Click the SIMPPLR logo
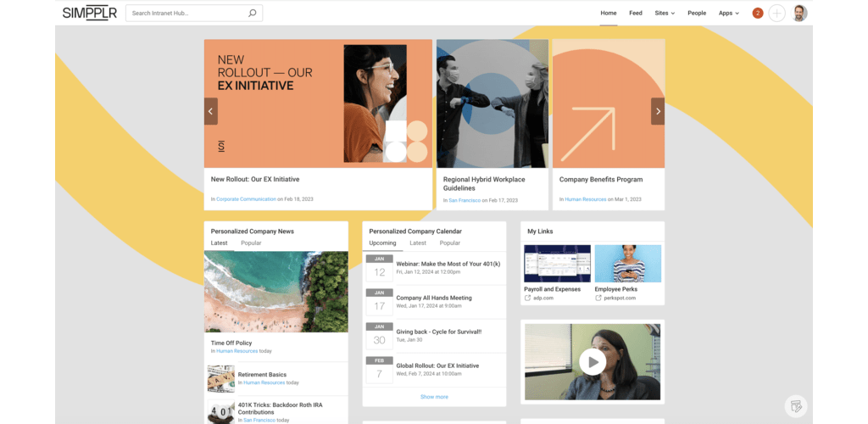The width and height of the screenshot is (868, 424). pyautogui.click(x=89, y=14)
